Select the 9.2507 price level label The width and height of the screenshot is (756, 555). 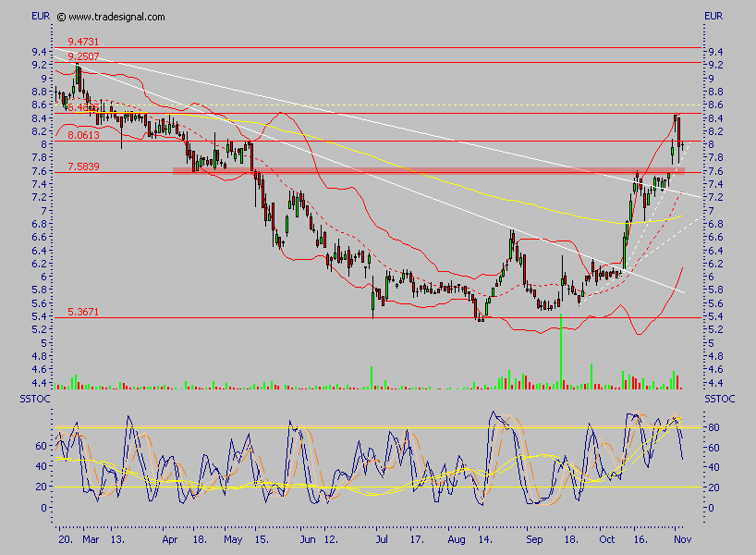pyautogui.click(x=83, y=56)
